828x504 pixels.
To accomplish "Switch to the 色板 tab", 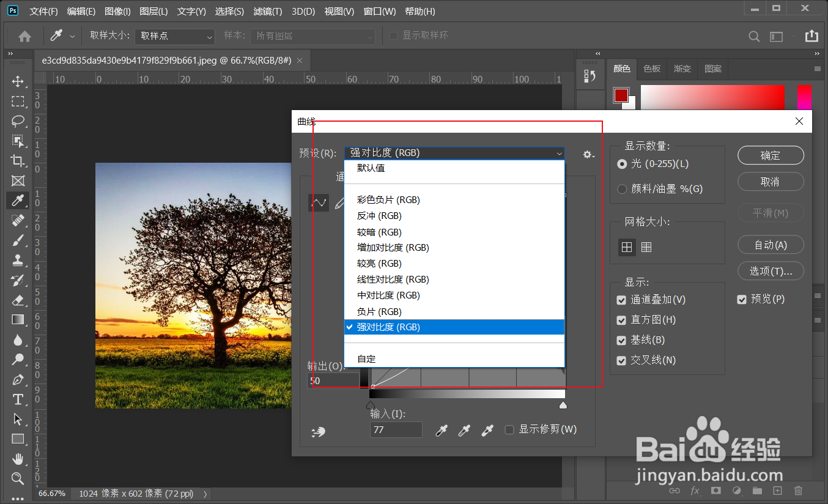I will (652, 69).
